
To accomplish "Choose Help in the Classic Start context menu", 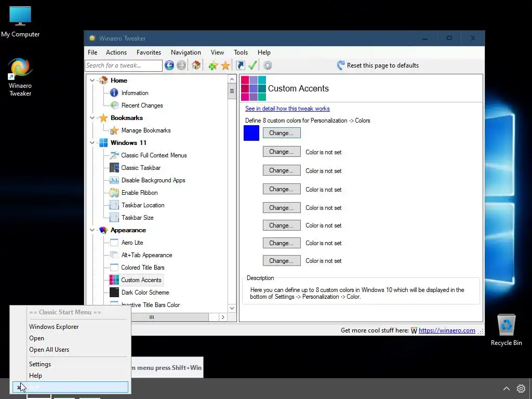I will [x=70, y=376].
